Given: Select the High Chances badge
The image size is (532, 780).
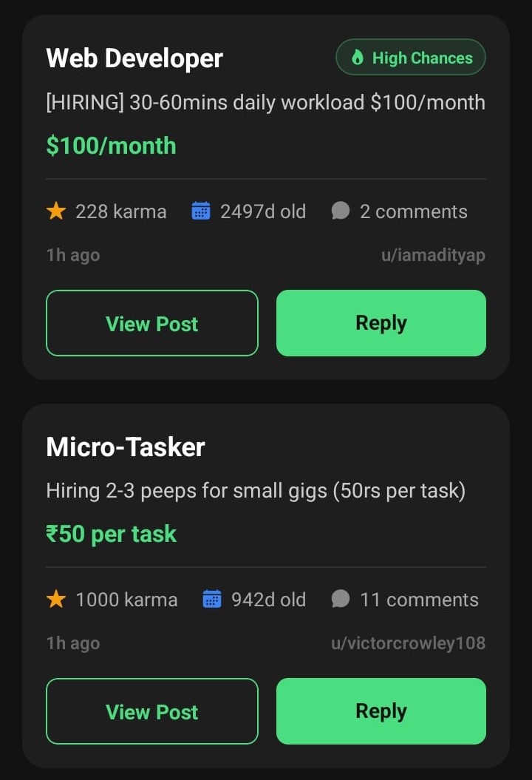Looking at the screenshot, I should pos(411,57).
